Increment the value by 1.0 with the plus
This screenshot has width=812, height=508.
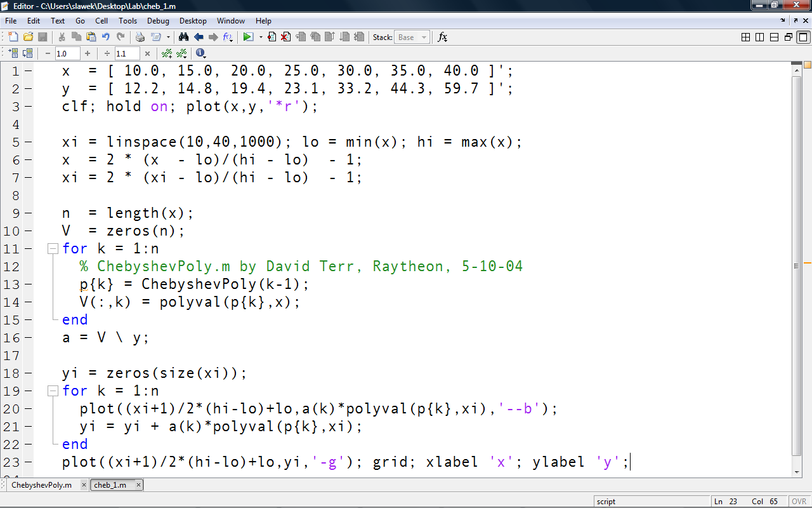[88, 54]
